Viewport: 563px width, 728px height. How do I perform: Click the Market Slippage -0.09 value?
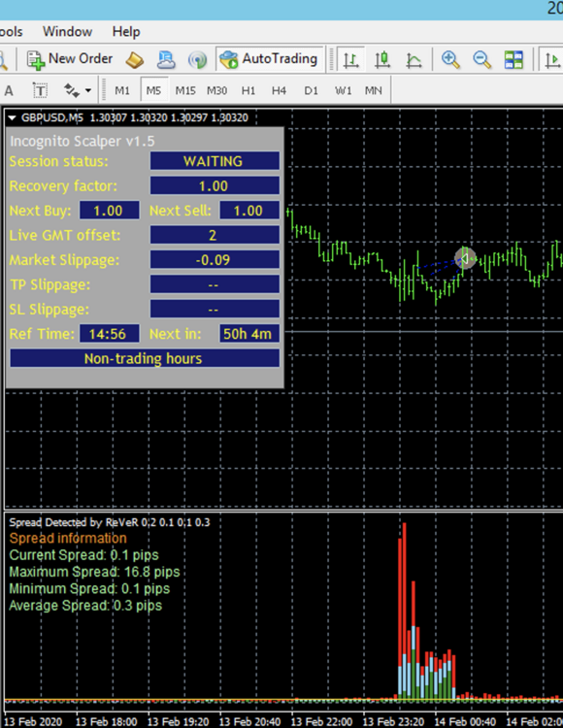(215, 259)
